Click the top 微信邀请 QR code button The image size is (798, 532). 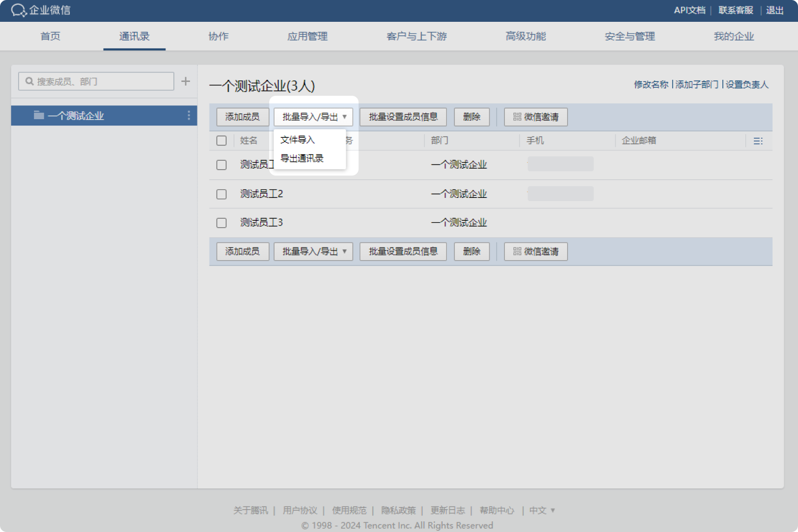[x=536, y=117]
